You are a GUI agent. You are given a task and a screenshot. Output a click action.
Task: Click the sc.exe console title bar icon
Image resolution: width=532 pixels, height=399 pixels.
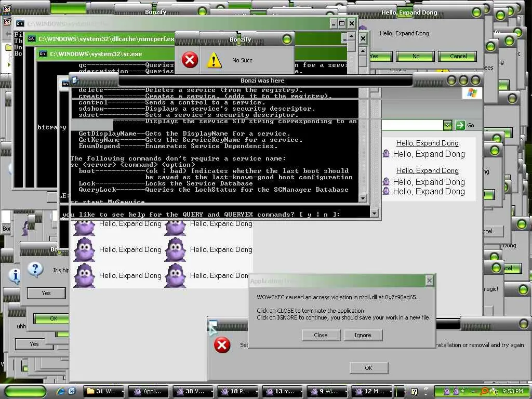(43, 54)
